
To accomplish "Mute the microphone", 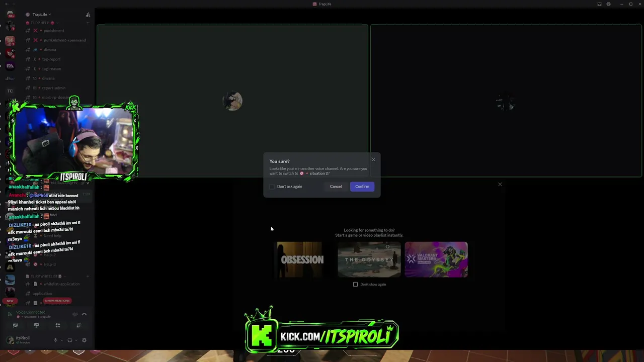I will pyautogui.click(x=56, y=340).
